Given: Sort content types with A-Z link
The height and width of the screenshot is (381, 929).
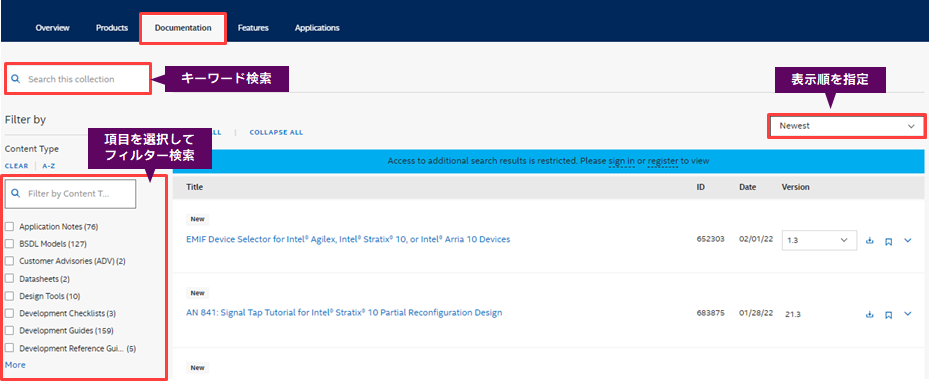Looking at the screenshot, I should click(x=49, y=166).
